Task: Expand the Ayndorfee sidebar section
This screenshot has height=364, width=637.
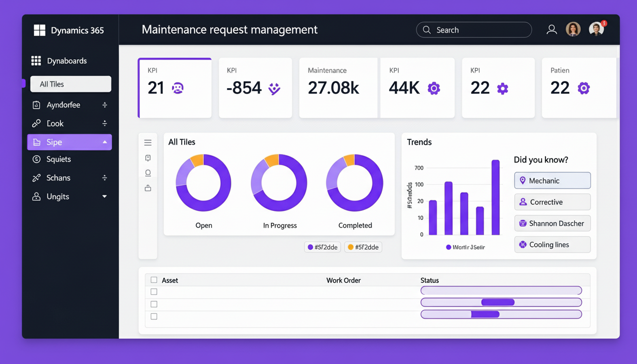Action: pyautogui.click(x=105, y=105)
